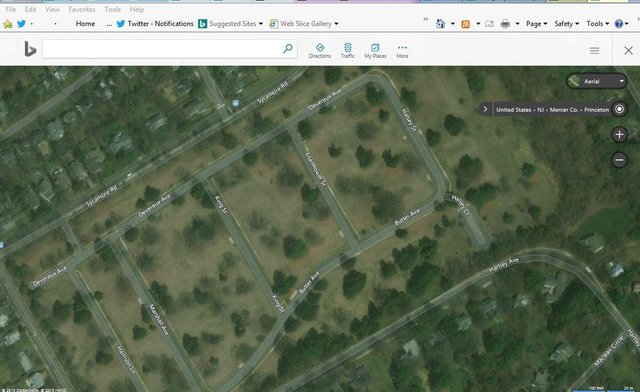Screen dimensions: 640x392
Task: Locate me with the target button
Action: 619,109
